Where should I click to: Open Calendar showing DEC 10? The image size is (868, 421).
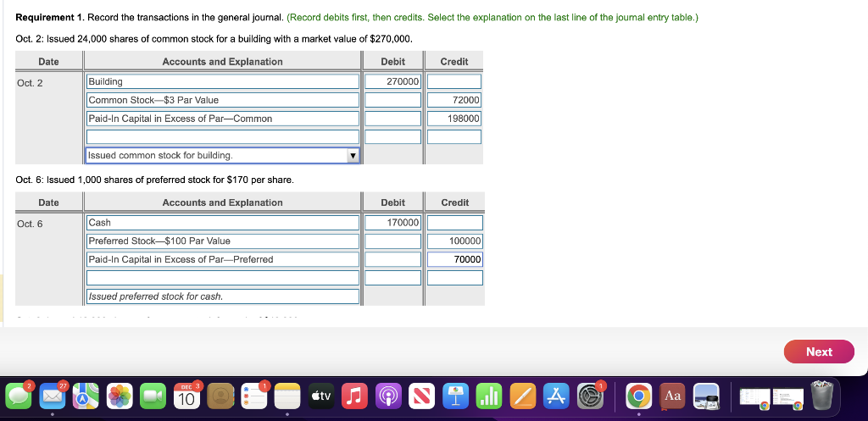[x=187, y=396]
